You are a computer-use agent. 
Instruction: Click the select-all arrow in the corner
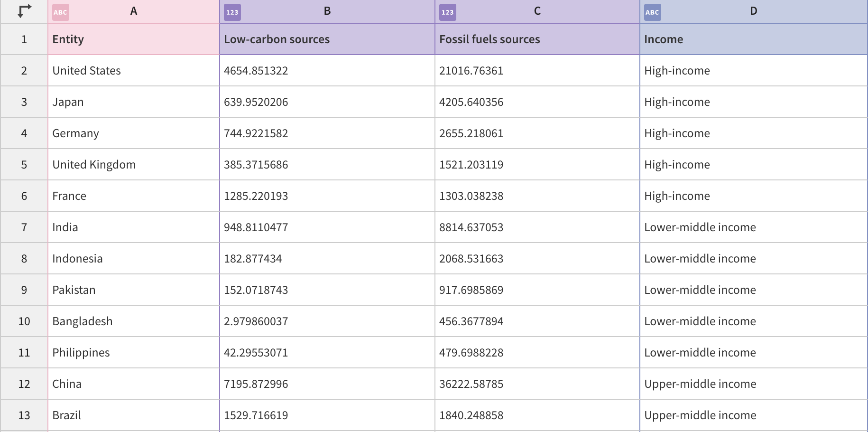point(24,11)
